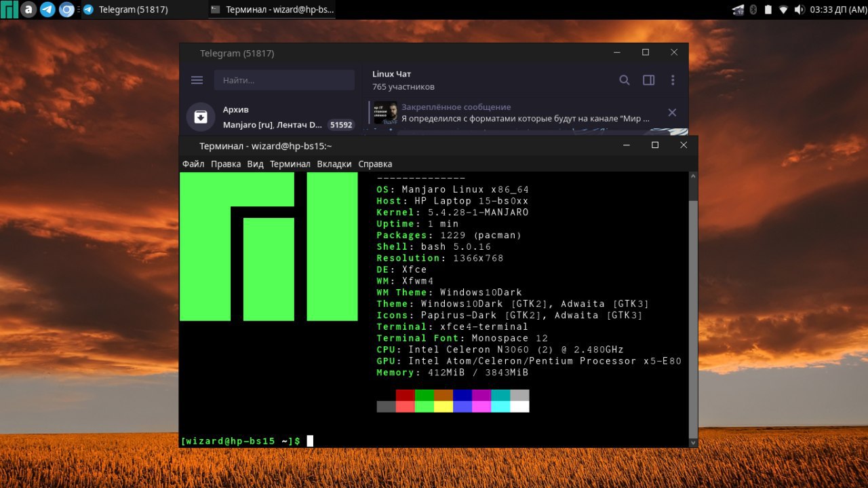This screenshot has width=868, height=488.
Task: Close the Telegram window
Action: pos(674,53)
